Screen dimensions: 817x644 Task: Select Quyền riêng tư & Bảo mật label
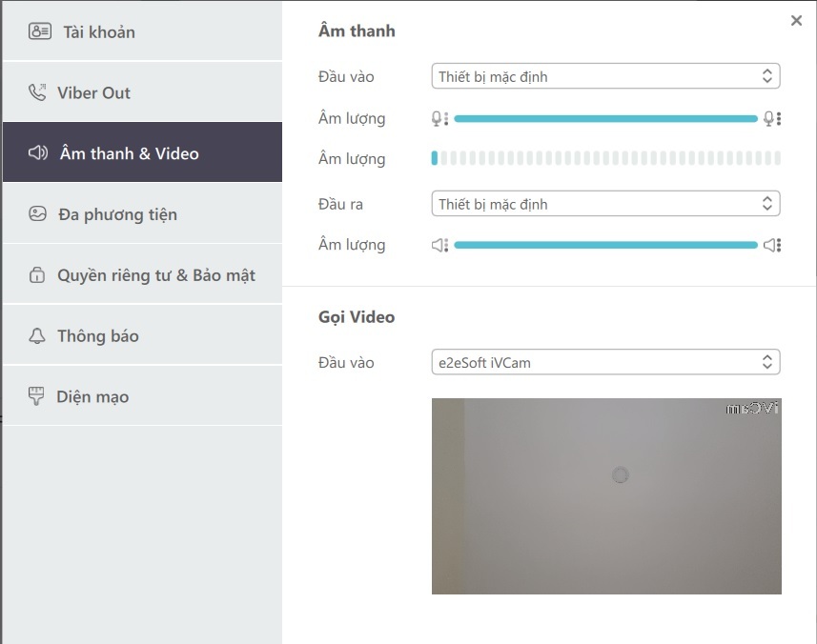tap(156, 275)
